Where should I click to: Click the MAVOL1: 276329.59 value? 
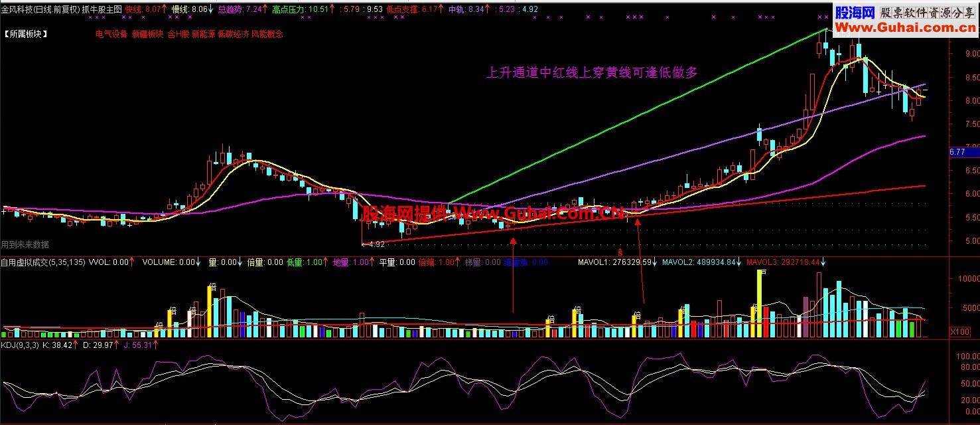tap(619, 262)
